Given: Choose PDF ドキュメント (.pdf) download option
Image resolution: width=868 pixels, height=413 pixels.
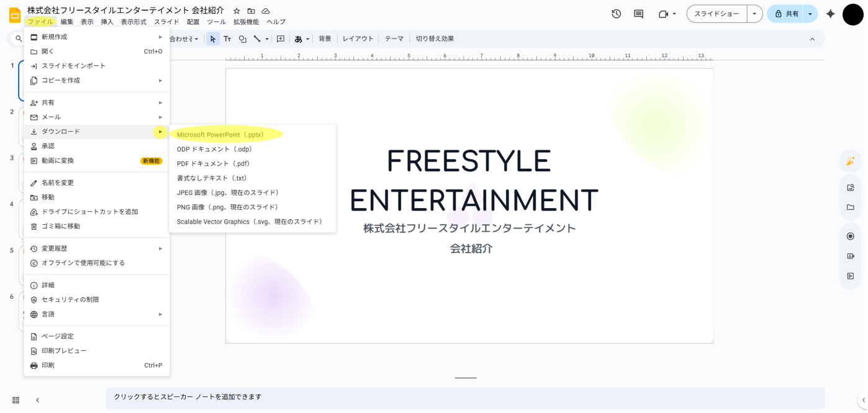Looking at the screenshot, I should 213,164.
